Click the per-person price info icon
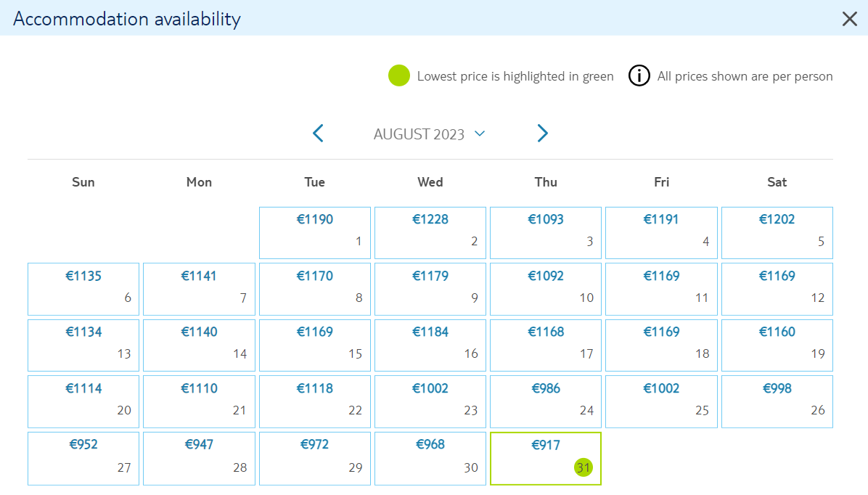 click(639, 76)
